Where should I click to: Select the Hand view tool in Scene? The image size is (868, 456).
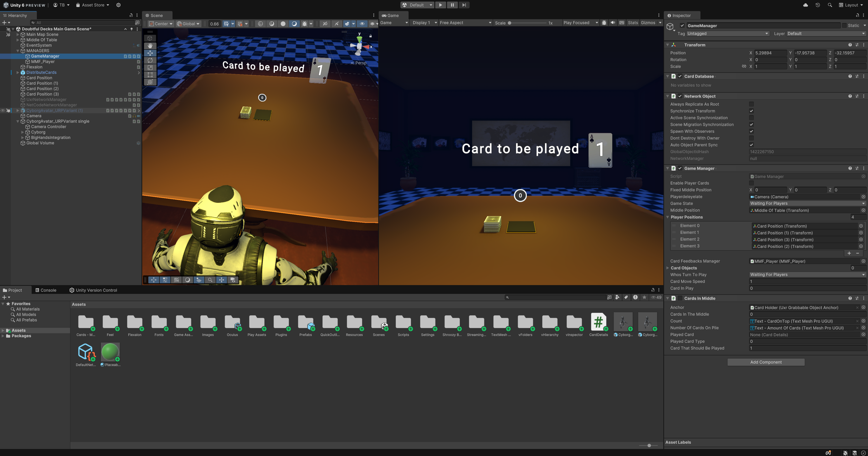point(150,45)
